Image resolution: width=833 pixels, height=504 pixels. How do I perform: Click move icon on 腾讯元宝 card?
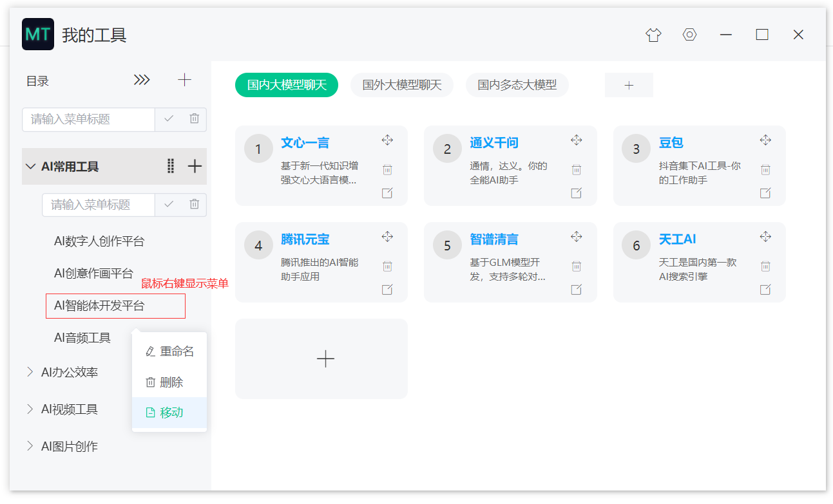tap(387, 237)
